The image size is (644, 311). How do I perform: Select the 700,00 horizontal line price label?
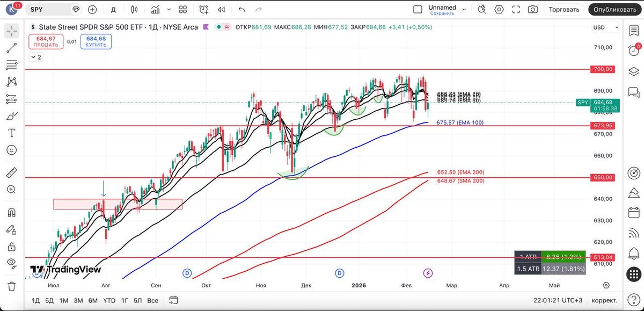pos(603,69)
